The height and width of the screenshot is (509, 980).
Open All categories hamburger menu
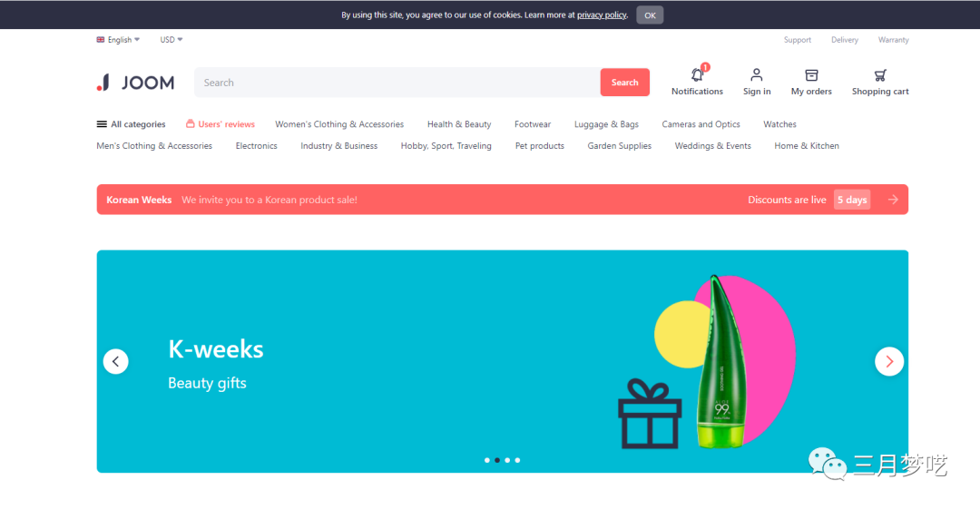coord(102,124)
